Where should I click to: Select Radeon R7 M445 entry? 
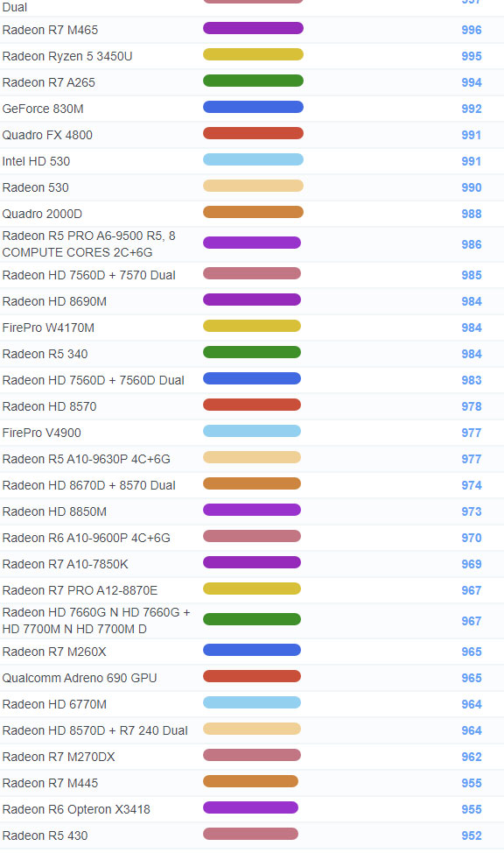[x=50, y=783]
